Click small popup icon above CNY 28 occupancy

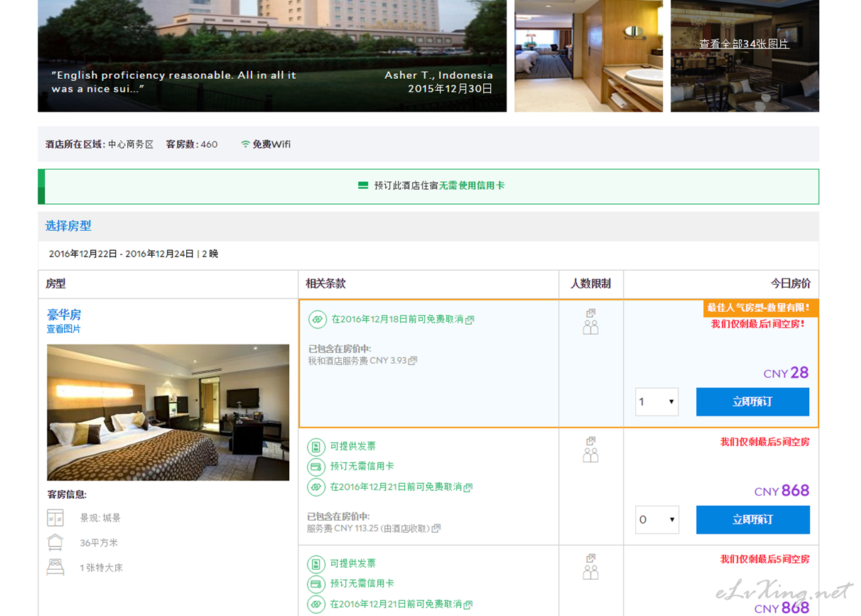590,313
